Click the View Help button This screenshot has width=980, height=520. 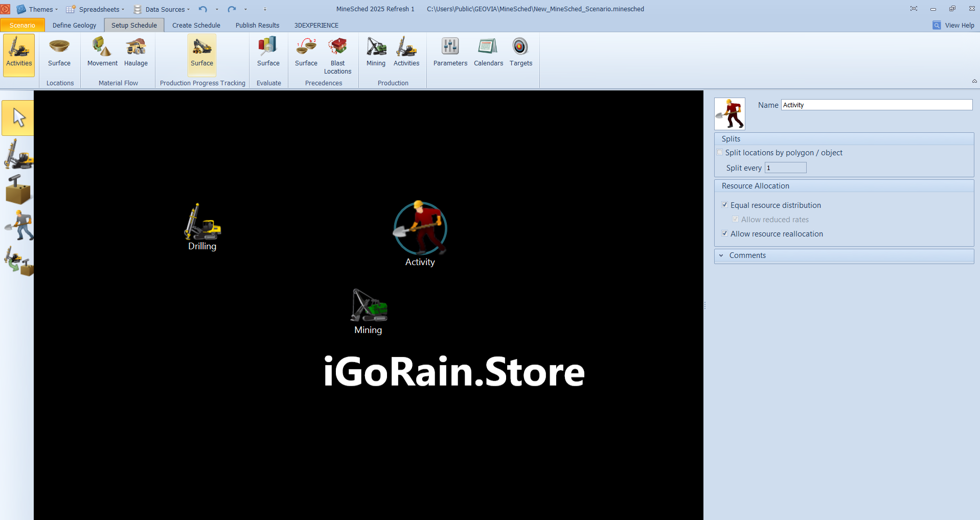pos(953,25)
